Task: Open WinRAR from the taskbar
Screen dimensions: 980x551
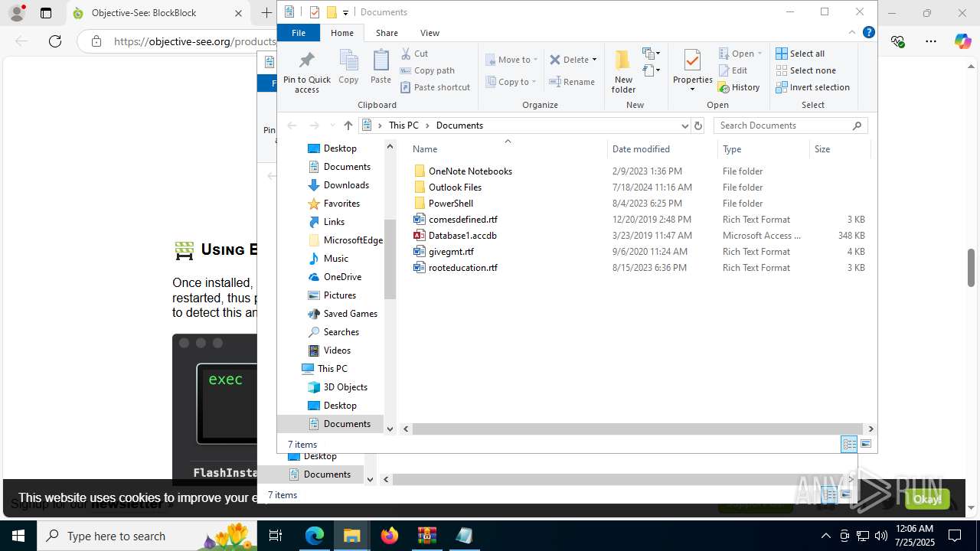Action: [426, 536]
